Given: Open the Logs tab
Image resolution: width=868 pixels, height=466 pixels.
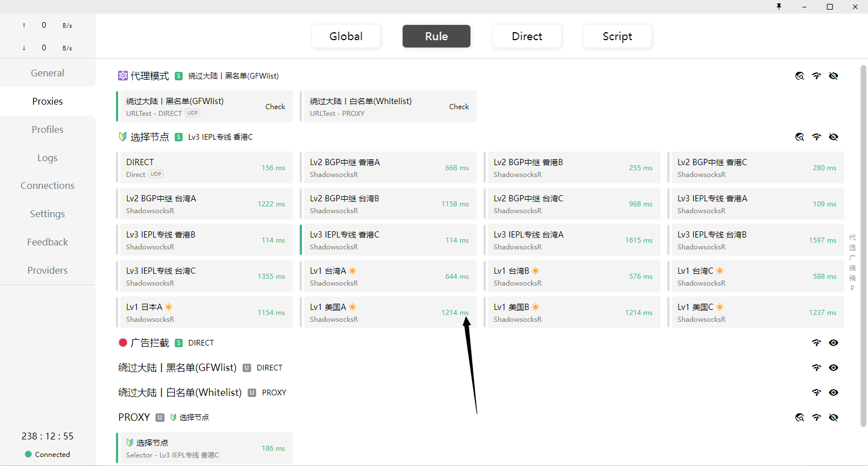Looking at the screenshot, I should pos(47,158).
